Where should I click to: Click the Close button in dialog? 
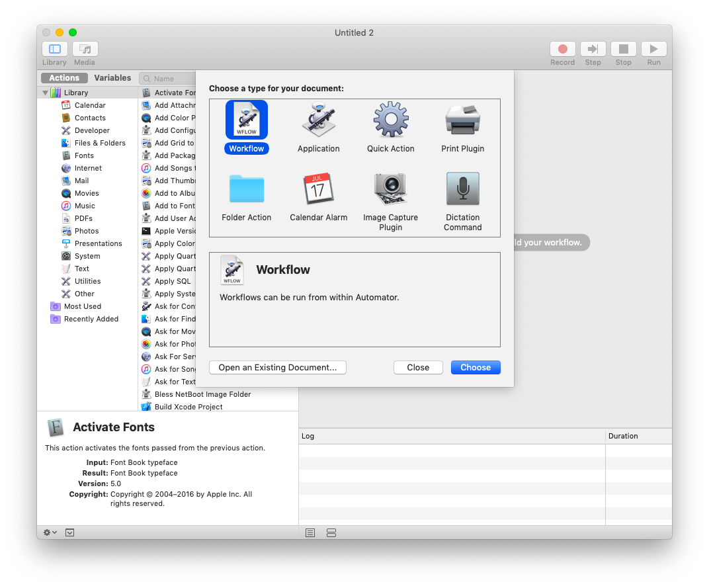[x=418, y=367]
